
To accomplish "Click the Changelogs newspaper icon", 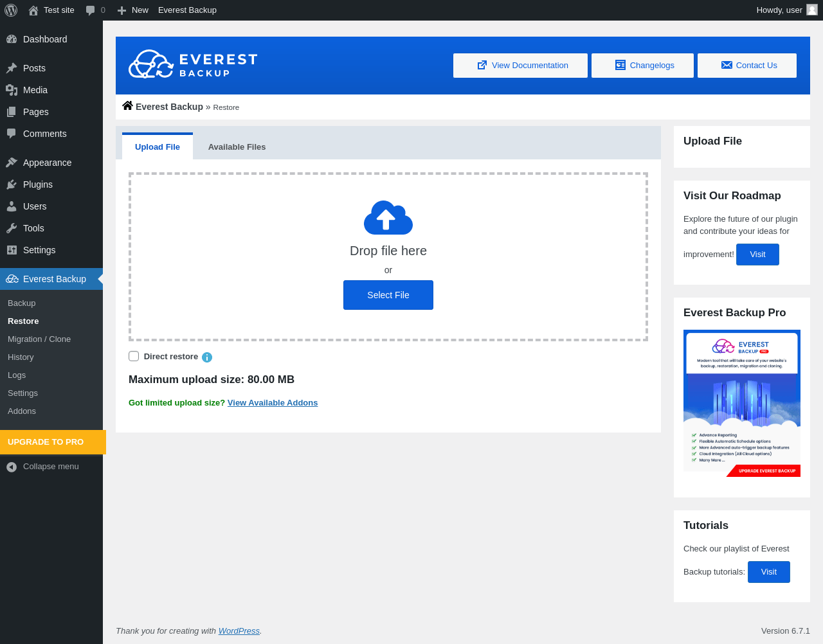I will click(620, 65).
